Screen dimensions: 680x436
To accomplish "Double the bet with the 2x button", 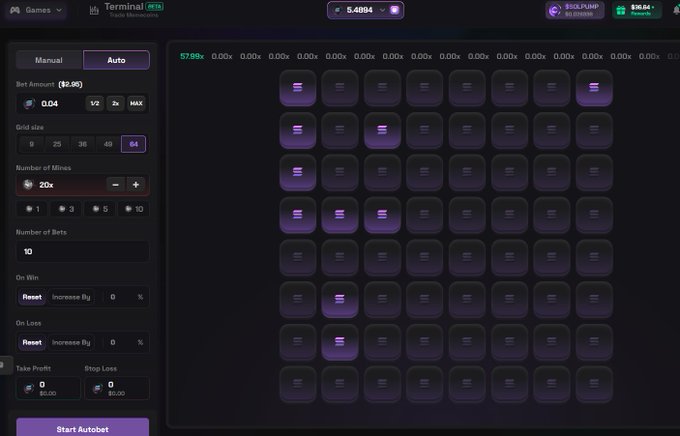I will (x=115, y=103).
